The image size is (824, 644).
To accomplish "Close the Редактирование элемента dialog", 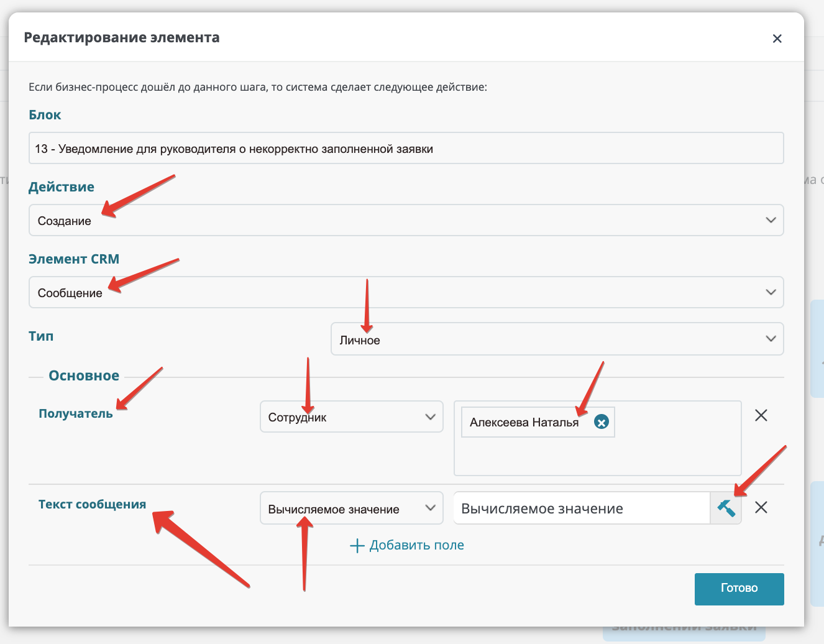I will coord(777,39).
